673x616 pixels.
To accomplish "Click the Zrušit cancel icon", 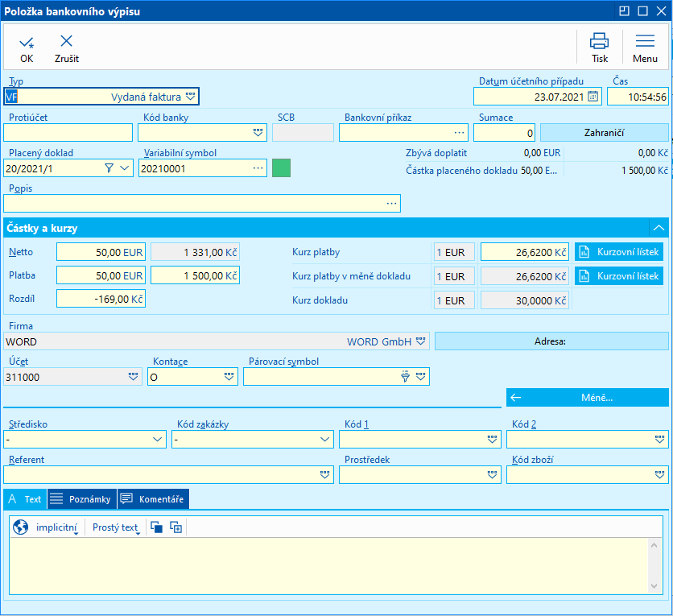I will [66, 42].
